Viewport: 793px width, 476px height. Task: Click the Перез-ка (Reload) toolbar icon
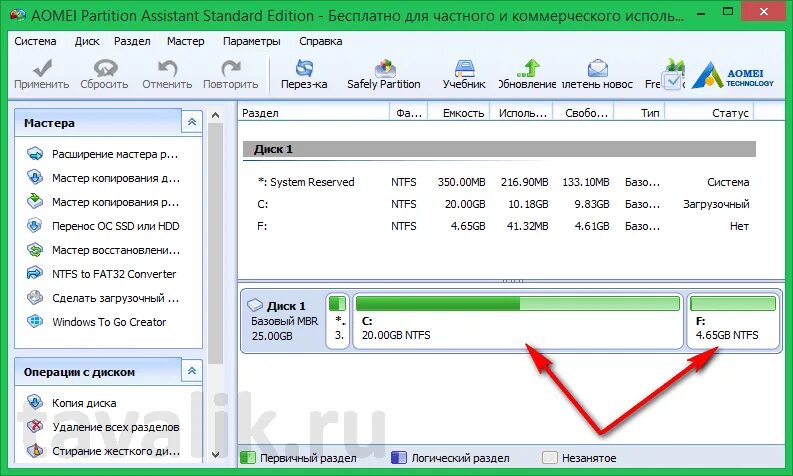304,68
